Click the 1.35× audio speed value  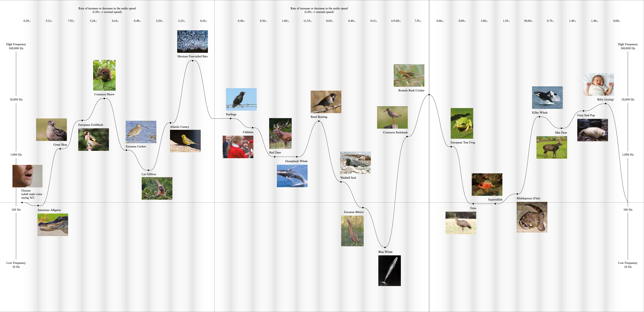click(506, 21)
